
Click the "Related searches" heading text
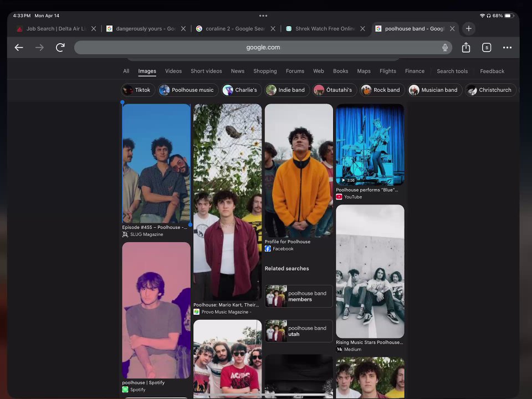(x=287, y=268)
